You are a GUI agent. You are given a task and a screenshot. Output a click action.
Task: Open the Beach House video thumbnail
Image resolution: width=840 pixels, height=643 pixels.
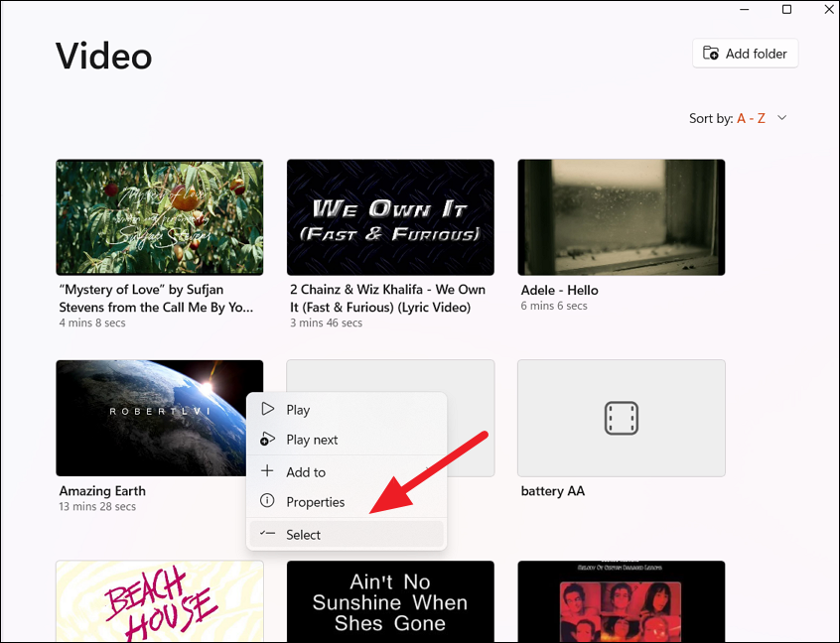(x=160, y=601)
